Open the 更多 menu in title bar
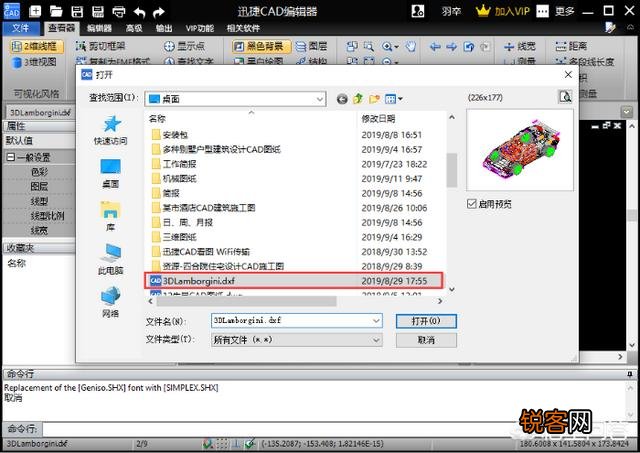640x453 pixels. [x=564, y=11]
